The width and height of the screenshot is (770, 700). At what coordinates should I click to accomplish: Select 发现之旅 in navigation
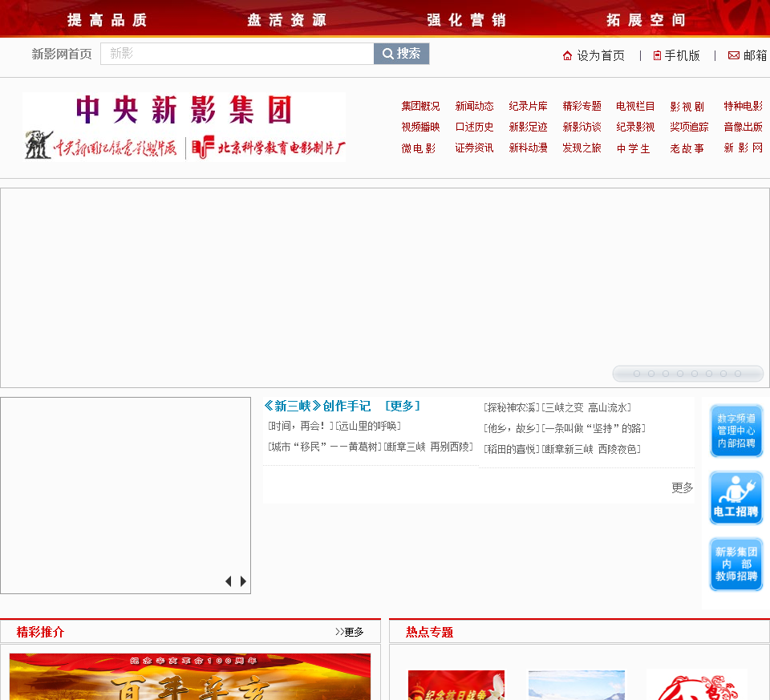582,148
